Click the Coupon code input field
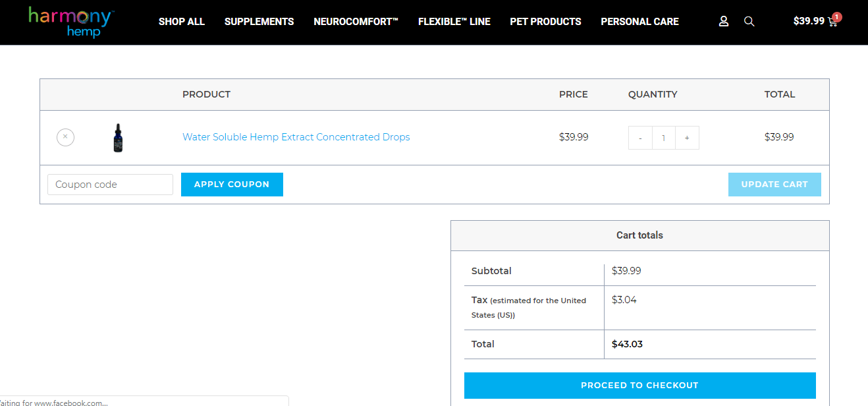 tap(110, 185)
